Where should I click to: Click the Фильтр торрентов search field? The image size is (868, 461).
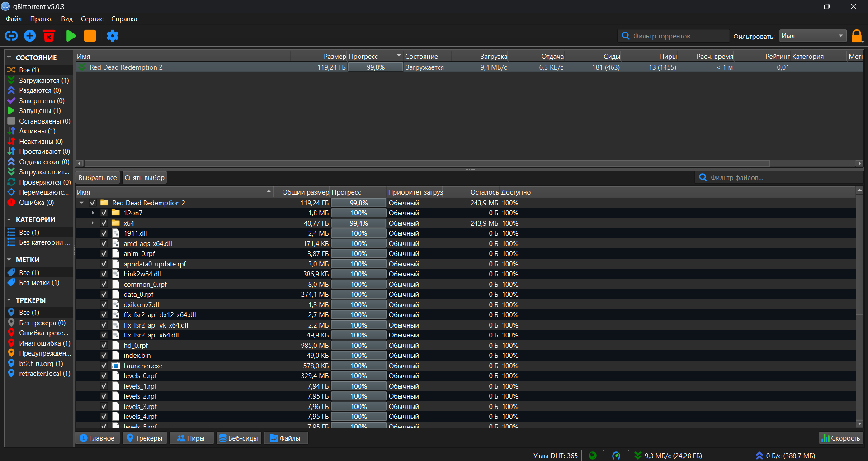pos(674,36)
